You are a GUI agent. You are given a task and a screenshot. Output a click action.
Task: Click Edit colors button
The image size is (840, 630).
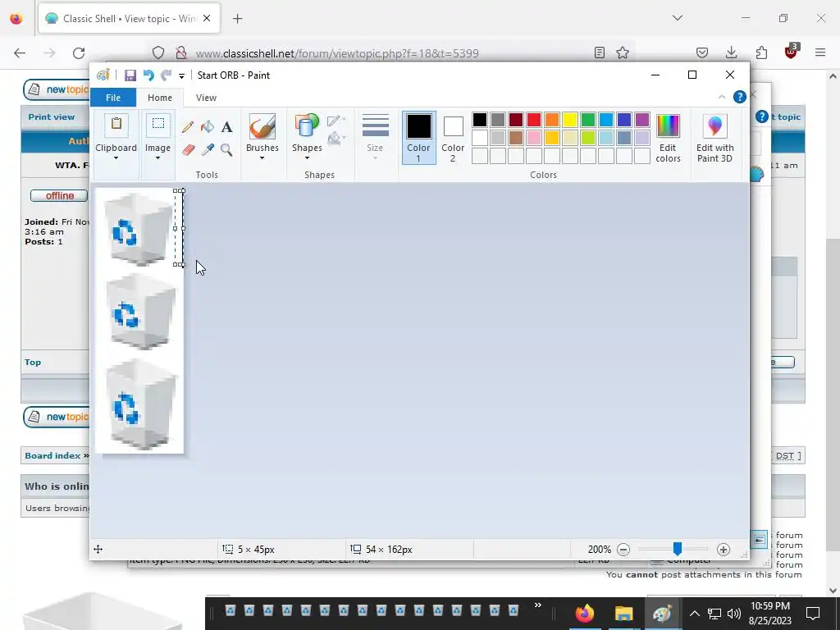click(x=668, y=139)
